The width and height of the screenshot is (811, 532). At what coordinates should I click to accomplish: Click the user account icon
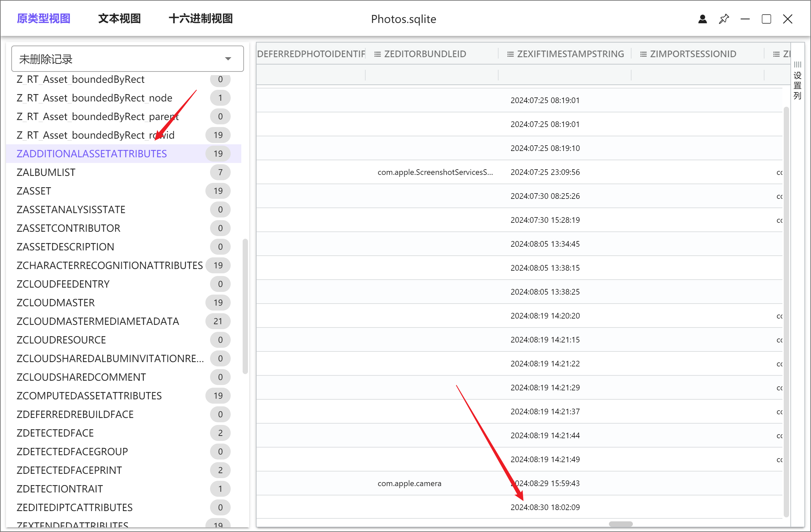702,19
